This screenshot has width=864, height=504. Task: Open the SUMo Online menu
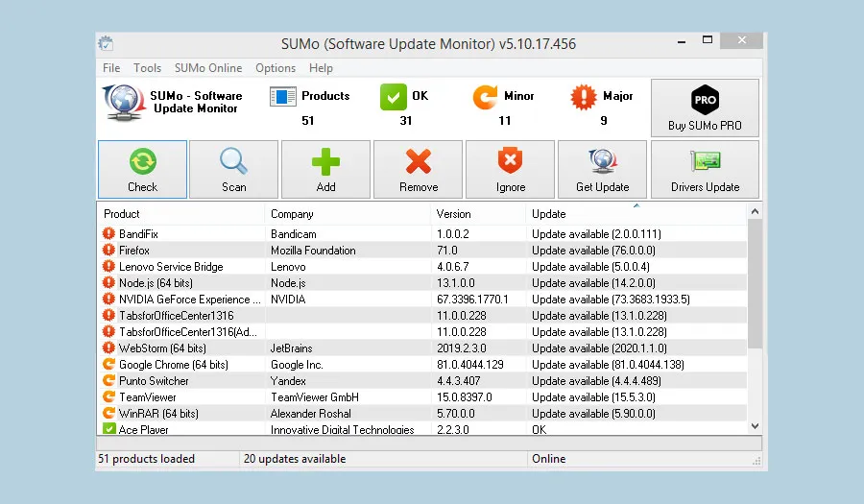pyautogui.click(x=208, y=68)
